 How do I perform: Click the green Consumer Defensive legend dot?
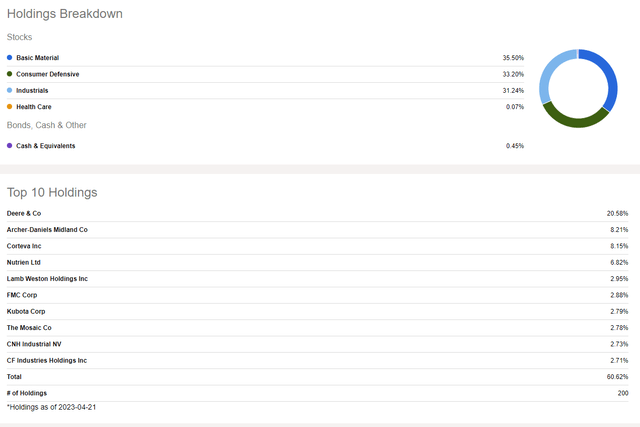(x=9, y=74)
